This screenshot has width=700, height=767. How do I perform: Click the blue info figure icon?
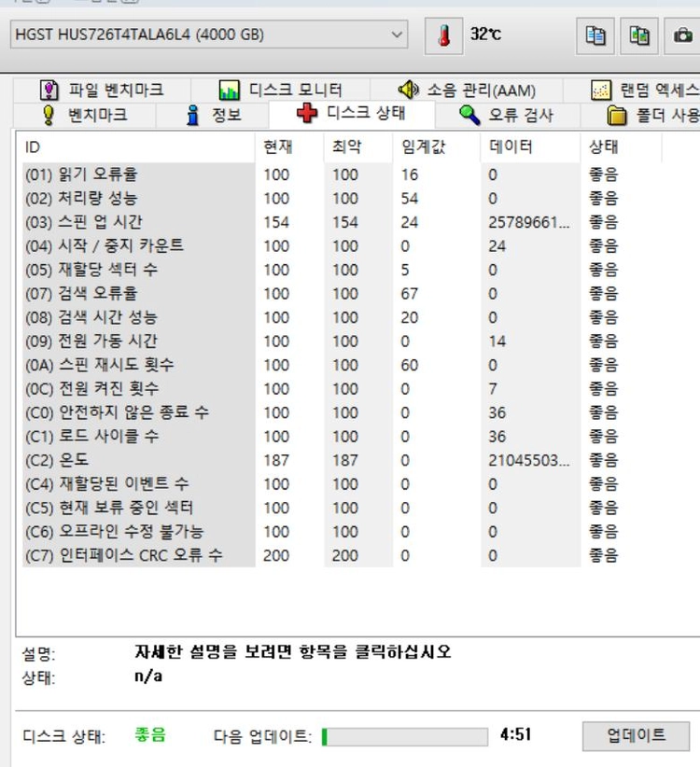(193, 115)
